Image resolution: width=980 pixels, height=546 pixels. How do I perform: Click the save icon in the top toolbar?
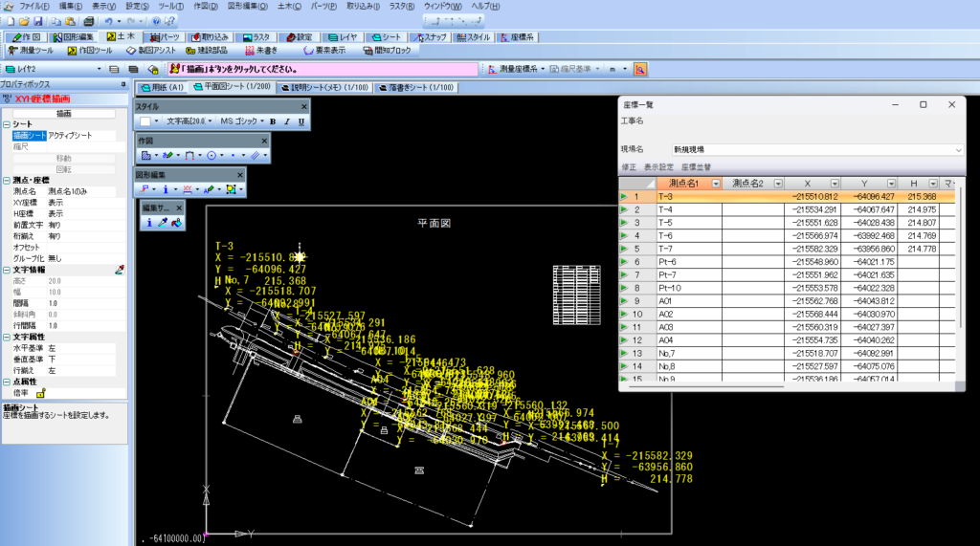[x=38, y=21]
